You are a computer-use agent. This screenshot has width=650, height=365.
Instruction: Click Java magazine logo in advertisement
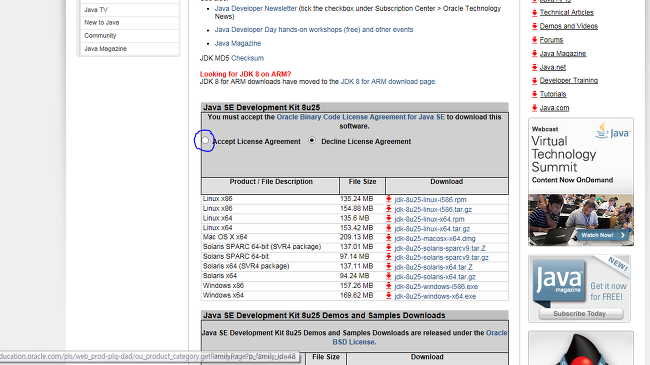tap(560, 281)
